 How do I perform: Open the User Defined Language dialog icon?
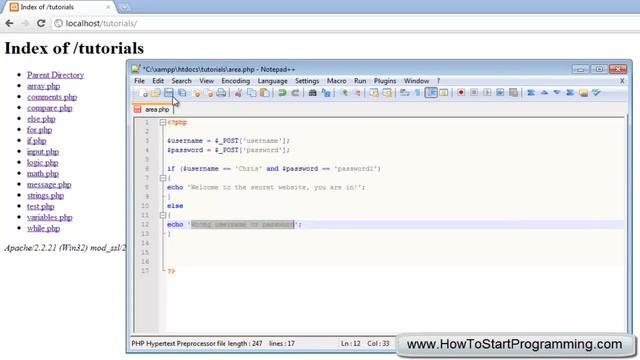[x=443, y=93]
